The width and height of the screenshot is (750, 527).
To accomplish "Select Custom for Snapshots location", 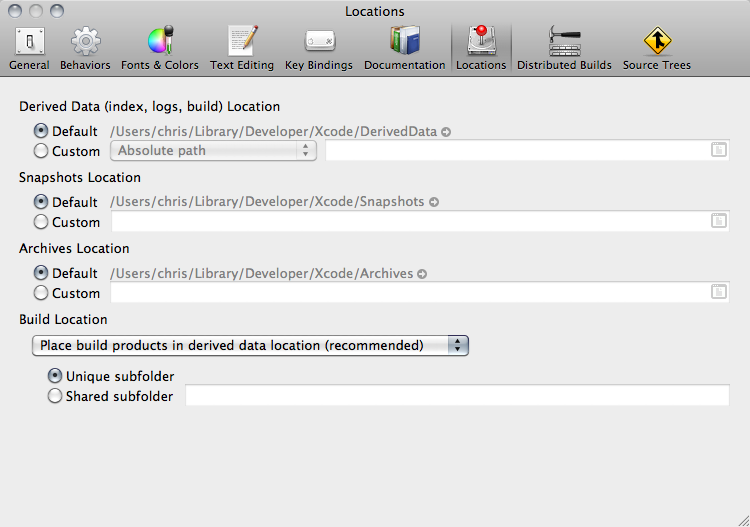I will (41, 222).
